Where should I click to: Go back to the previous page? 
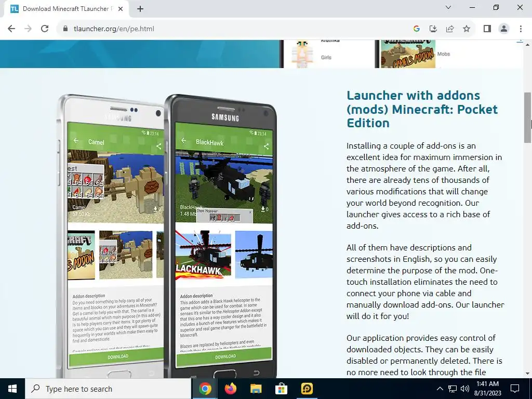(x=11, y=29)
